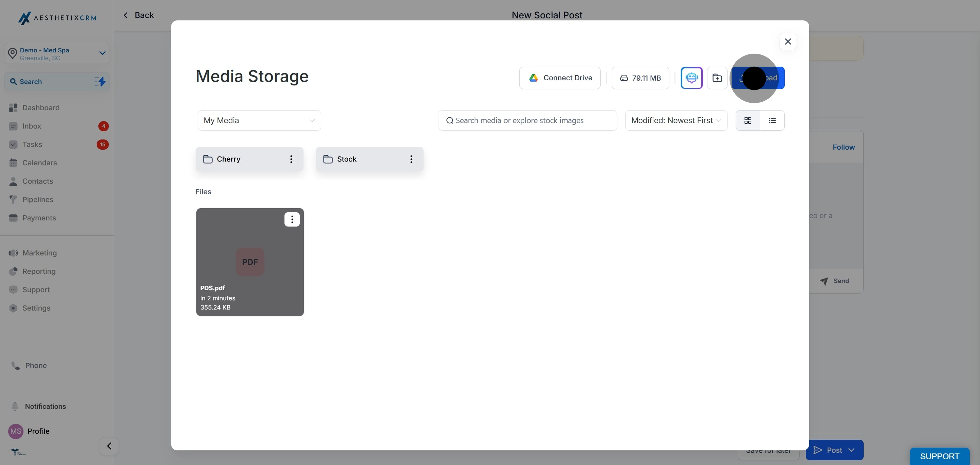Select the PDS.pdf file thumbnail
Viewport: 980px width, 465px height.
249,262
